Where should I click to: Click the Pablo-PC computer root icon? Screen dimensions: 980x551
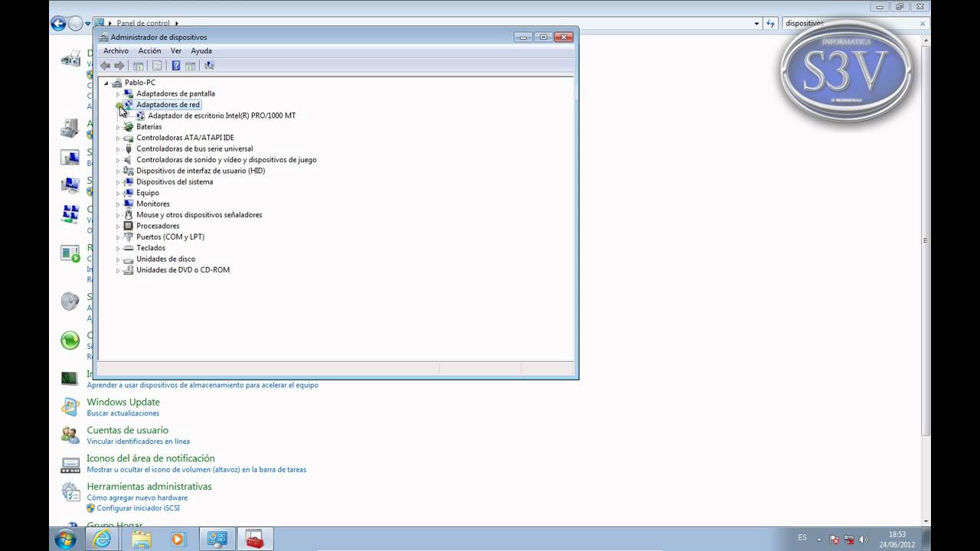(117, 83)
